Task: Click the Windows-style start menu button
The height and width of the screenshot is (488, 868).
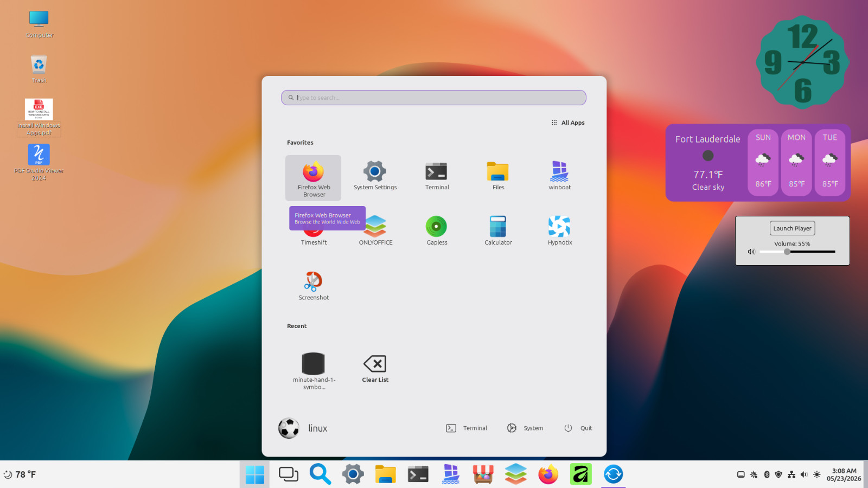Action: click(x=255, y=474)
